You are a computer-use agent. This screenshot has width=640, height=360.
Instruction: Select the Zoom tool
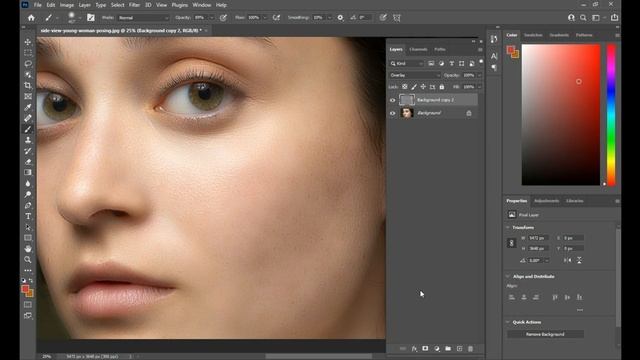pyautogui.click(x=28, y=260)
